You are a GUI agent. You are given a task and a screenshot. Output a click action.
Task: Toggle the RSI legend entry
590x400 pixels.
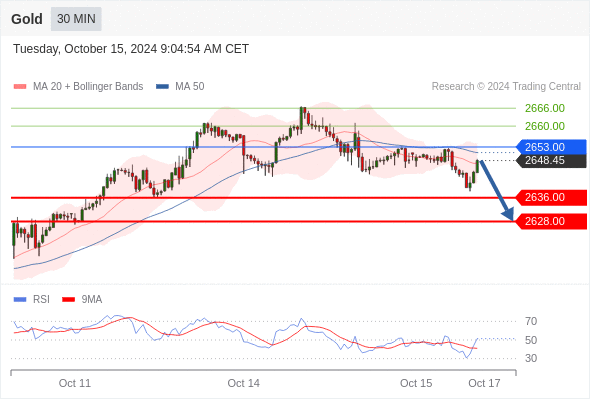(32, 300)
